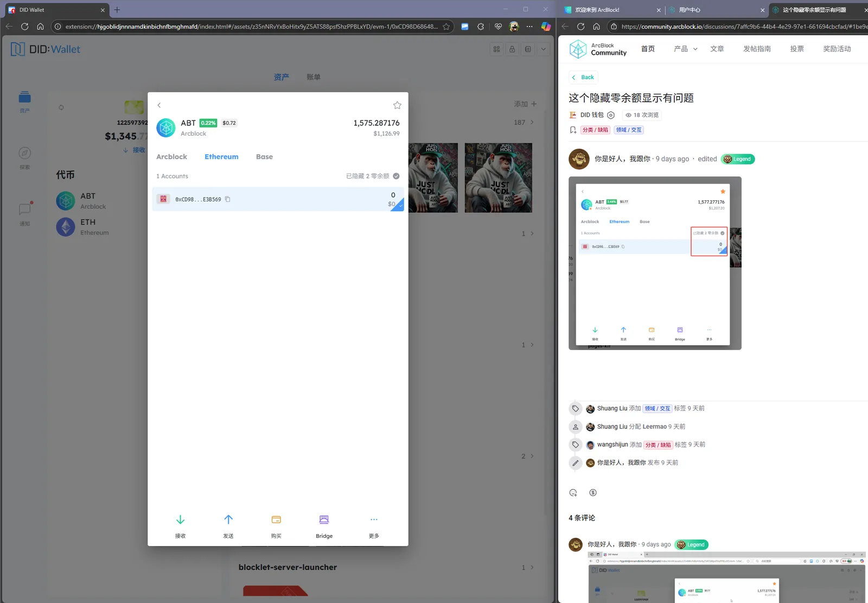Open a new tab in the wallet browser
This screenshot has width=868, height=603.
117,10
